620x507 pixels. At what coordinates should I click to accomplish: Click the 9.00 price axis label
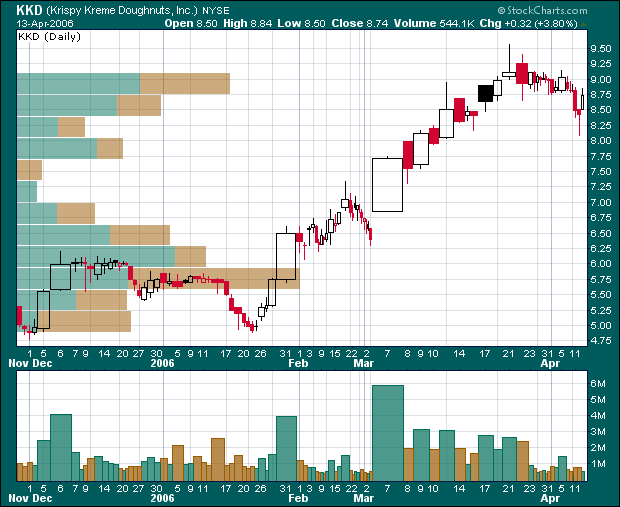tap(600, 79)
